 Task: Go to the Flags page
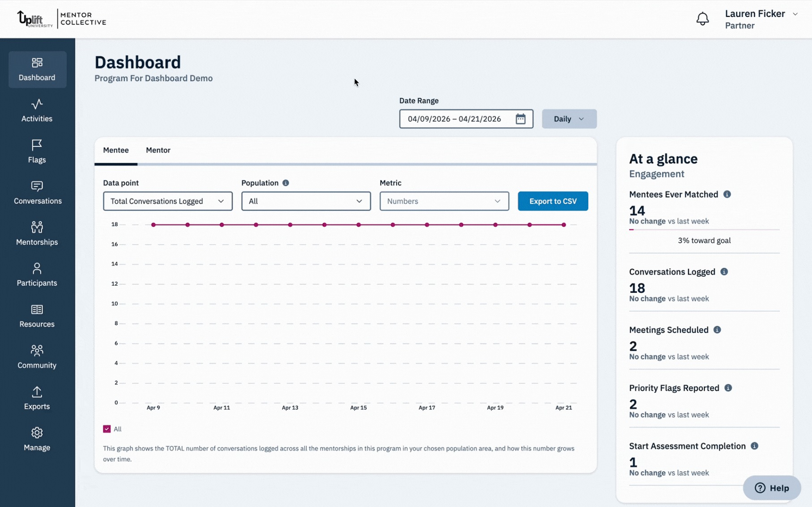coord(37,151)
